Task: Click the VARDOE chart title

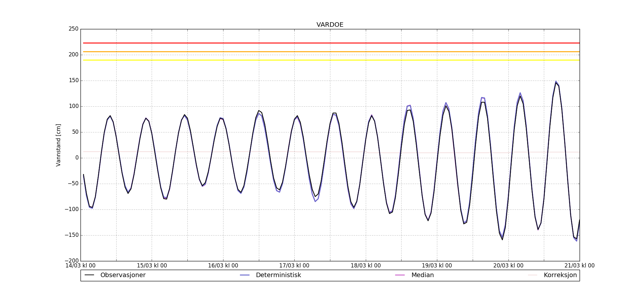Action: coord(330,25)
